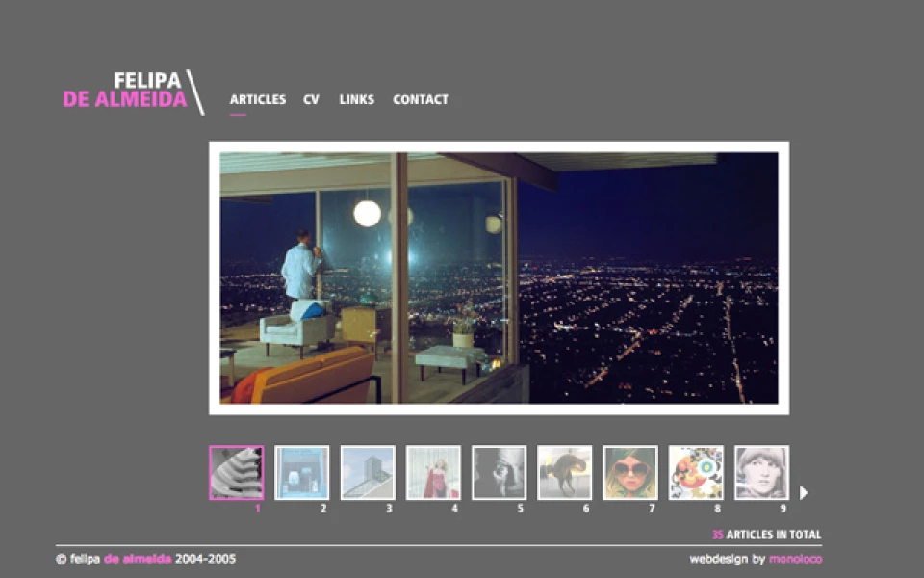This screenshot has height=578, width=924.
Task: Open the CONTACT page
Action: click(421, 99)
